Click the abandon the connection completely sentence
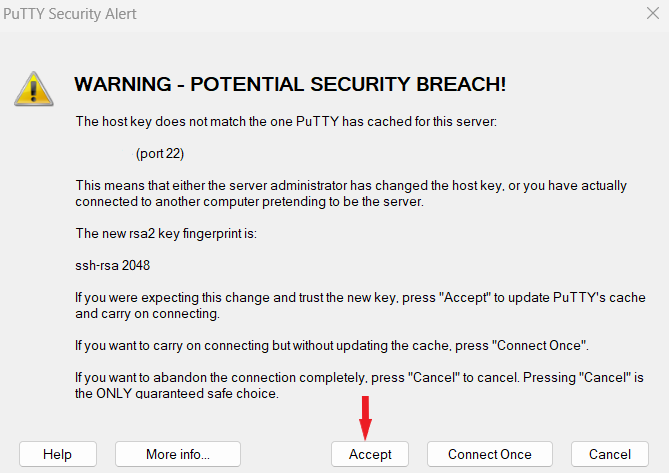Screen dimensions: 669x473 tap(359, 377)
